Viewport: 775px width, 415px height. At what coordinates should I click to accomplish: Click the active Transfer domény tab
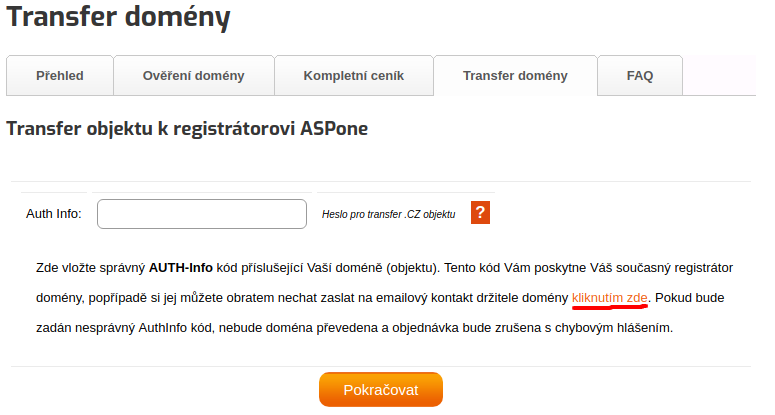click(x=515, y=75)
